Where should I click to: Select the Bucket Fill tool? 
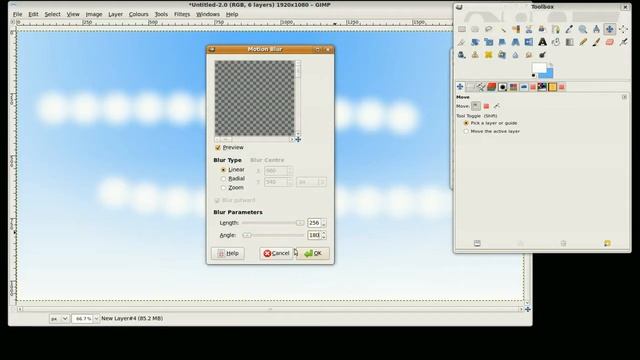(556, 42)
